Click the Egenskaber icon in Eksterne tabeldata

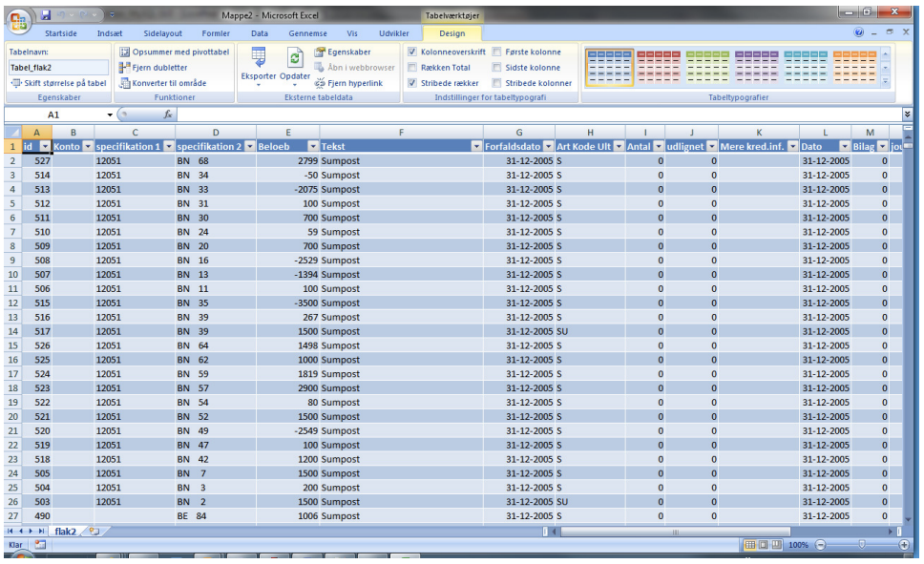pyautogui.click(x=320, y=52)
